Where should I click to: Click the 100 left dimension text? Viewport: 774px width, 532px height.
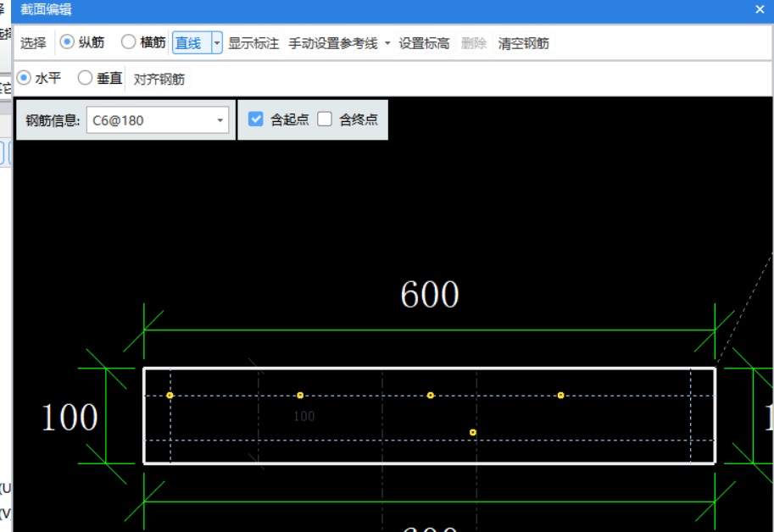[x=70, y=417]
